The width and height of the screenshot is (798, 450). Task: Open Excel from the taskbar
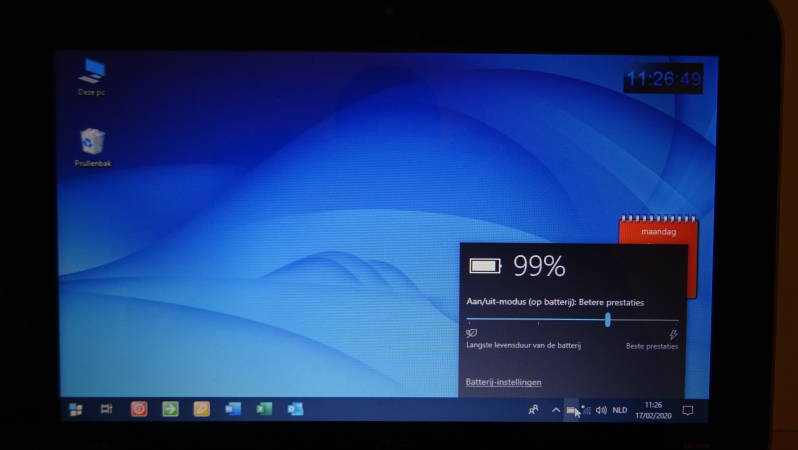[264, 409]
